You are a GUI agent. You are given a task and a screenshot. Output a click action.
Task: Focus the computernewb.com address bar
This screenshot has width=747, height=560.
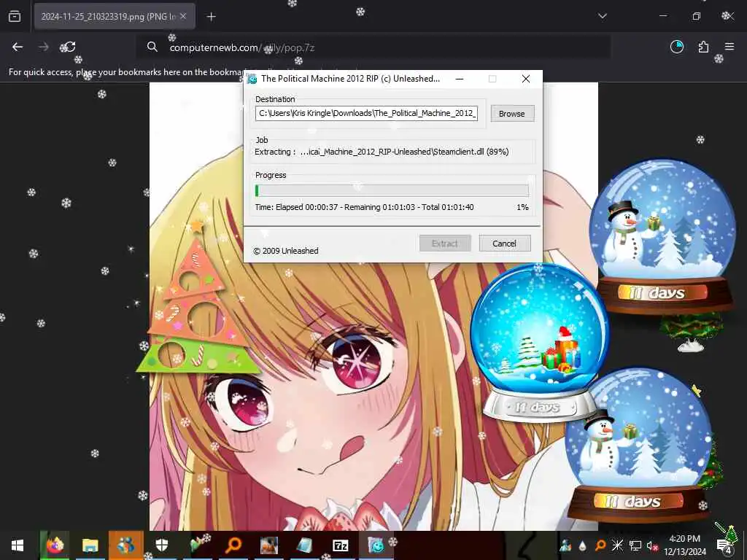pos(373,47)
